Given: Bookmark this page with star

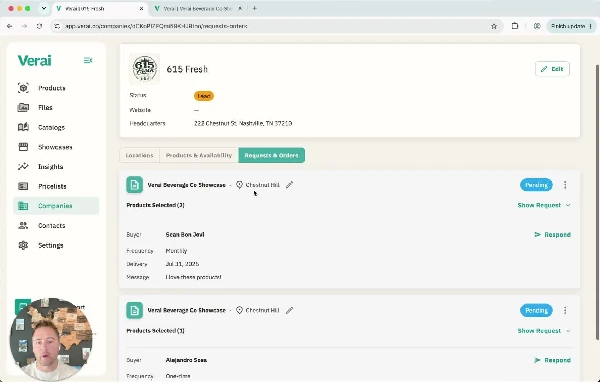Looking at the screenshot, I should point(494,26).
